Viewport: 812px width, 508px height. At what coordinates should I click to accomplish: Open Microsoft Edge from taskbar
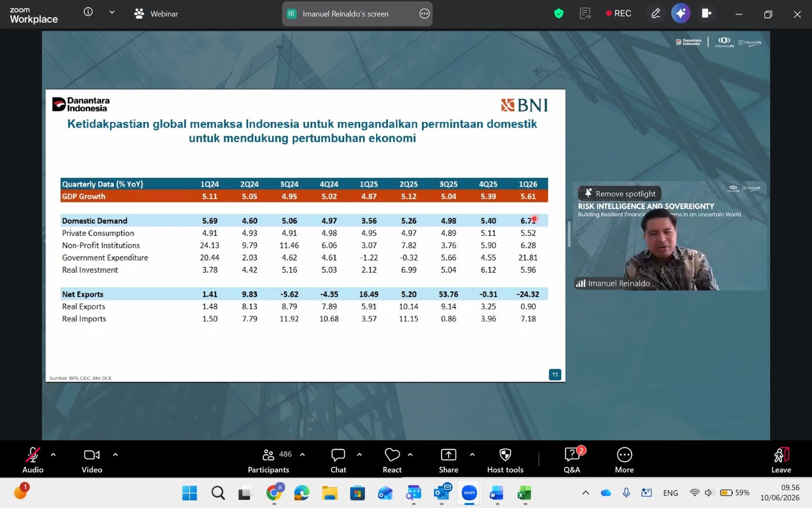[x=301, y=493]
